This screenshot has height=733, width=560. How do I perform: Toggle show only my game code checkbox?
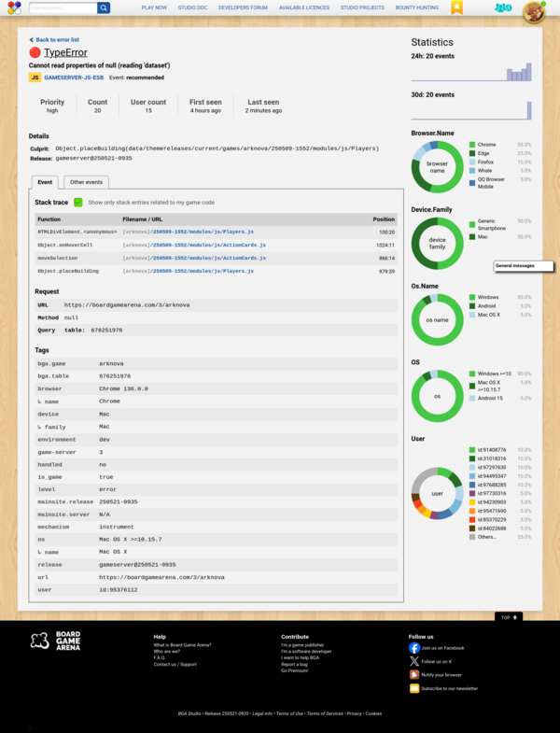78,202
